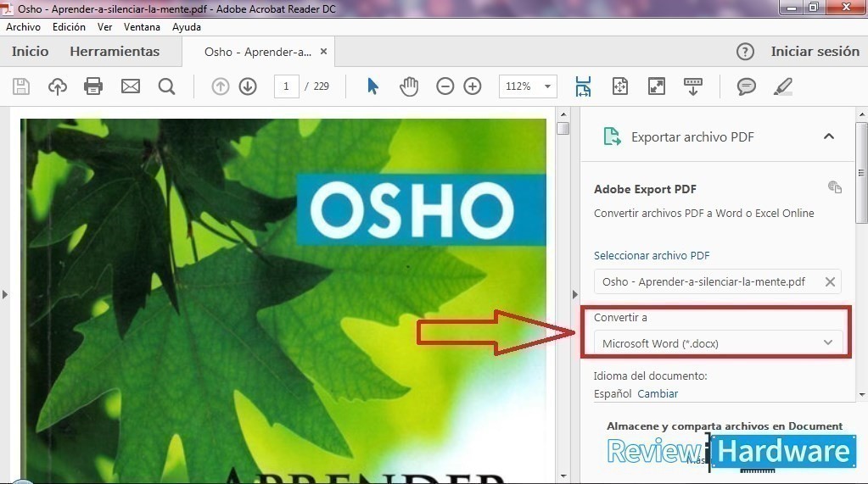The height and width of the screenshot is (484, 868).
Task: Expand the left navigation pane arrow
Action: tap(5, 294)
